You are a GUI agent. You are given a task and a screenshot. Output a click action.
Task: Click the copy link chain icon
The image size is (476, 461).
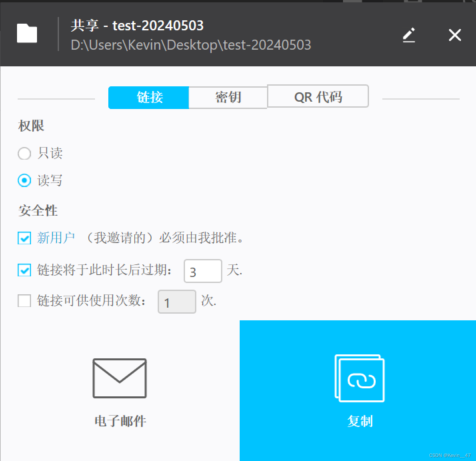click(360, 379)
